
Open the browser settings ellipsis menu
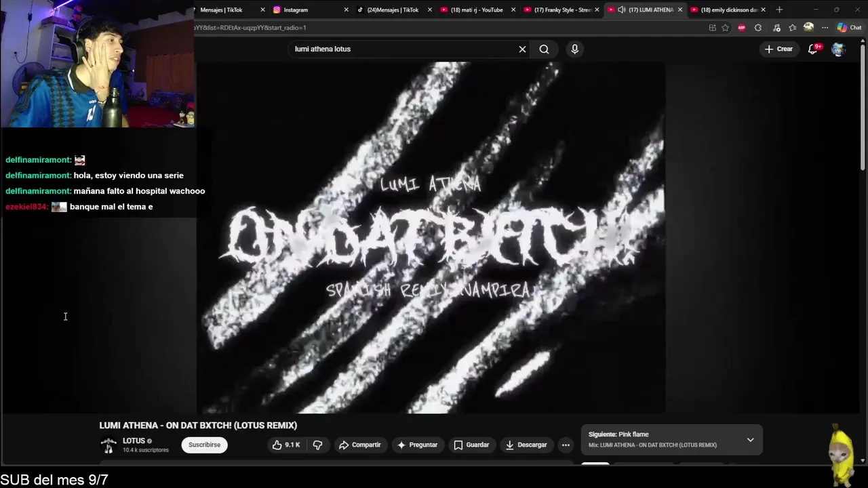[825, 28]
